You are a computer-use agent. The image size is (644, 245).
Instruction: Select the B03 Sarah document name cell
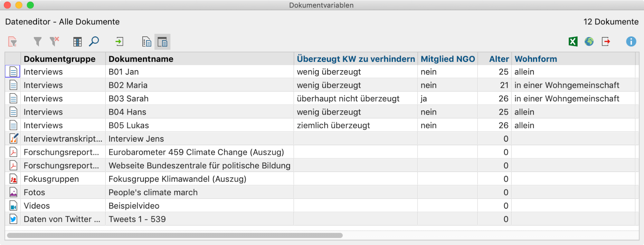click(x=200, y=99)
